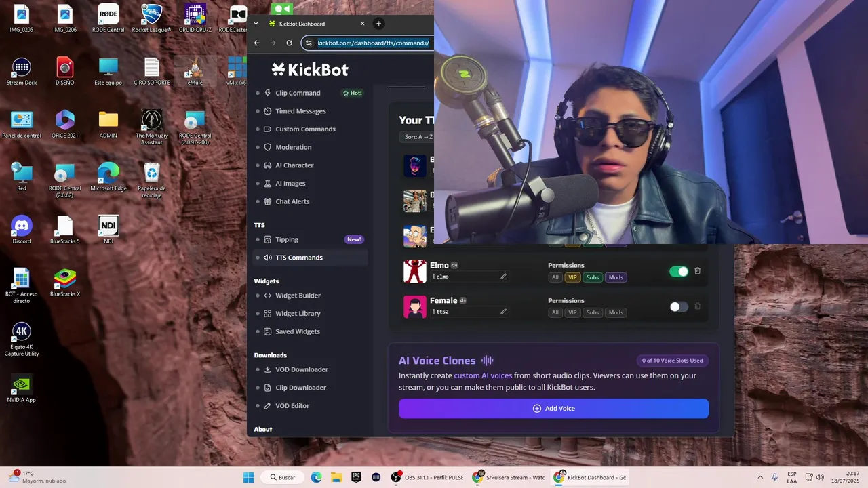868x488 pixels.
Task: Switch to OBS 31.1.1 in the taskbar
Action: click(427, 477)
